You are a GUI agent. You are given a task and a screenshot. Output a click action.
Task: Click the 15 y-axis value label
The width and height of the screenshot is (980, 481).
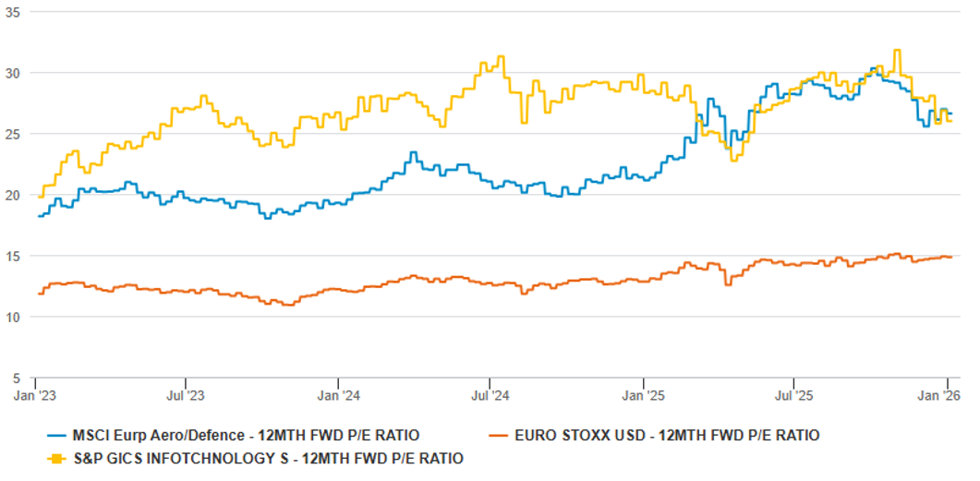tap(15, 256)
